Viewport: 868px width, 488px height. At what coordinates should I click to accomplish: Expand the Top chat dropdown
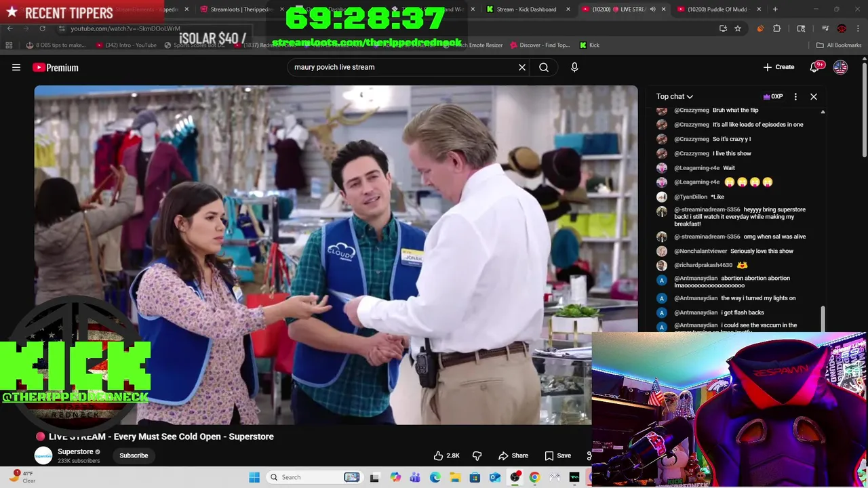[x=674, y=96]
